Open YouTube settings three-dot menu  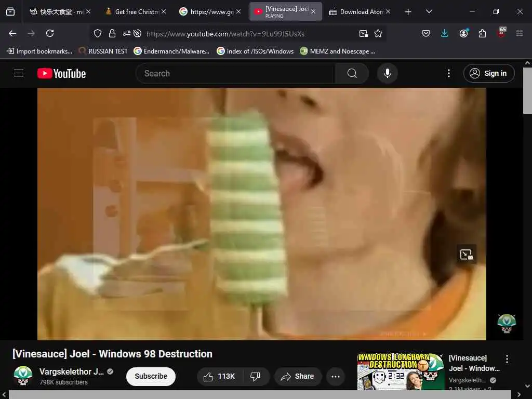point(448,73)
